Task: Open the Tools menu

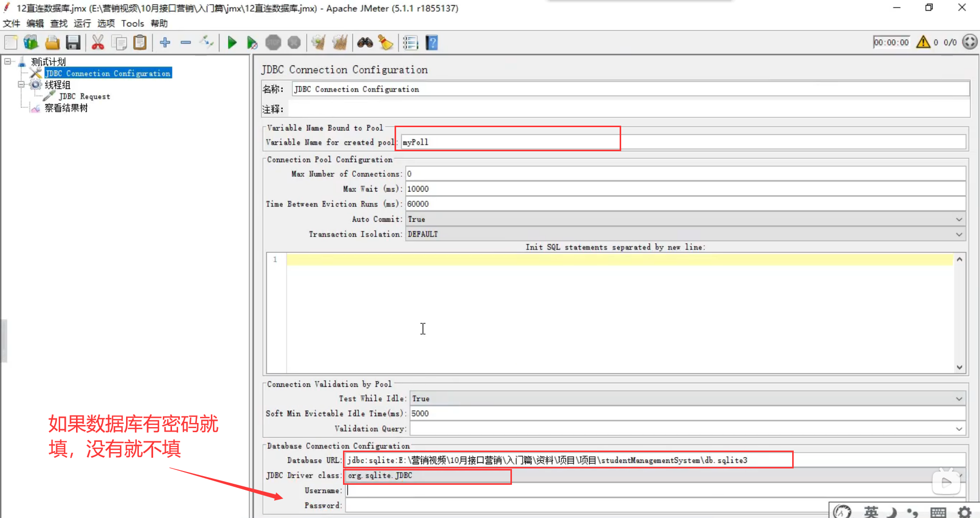Action: pyautogui.click(x=133, y=23)
